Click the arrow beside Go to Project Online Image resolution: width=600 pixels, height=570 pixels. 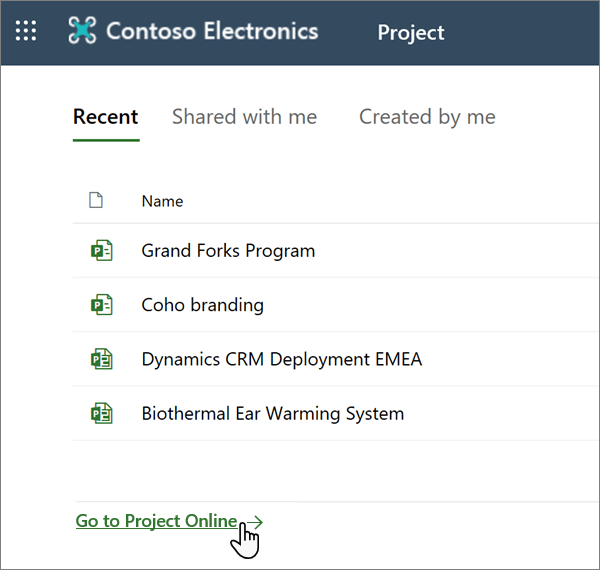pos(255,522)
